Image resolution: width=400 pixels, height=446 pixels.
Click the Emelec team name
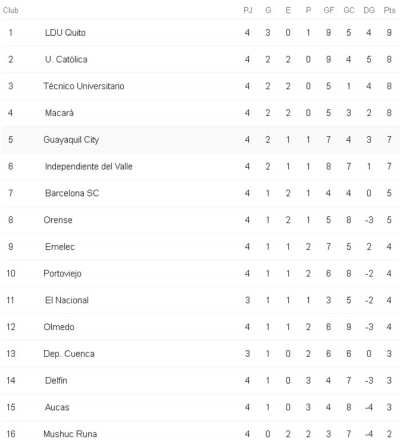click(60, 247)
